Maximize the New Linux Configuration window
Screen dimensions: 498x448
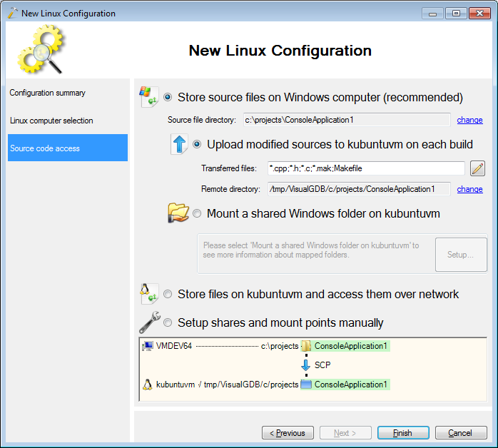(456, 14)
